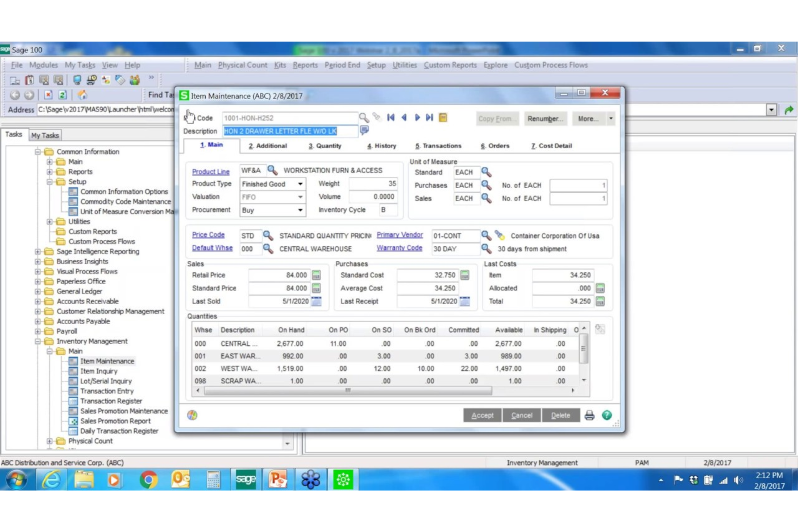Collapse the Inventory Management tree folder
The width and height of the screenshot is (798, 532).
coord(38,341)
